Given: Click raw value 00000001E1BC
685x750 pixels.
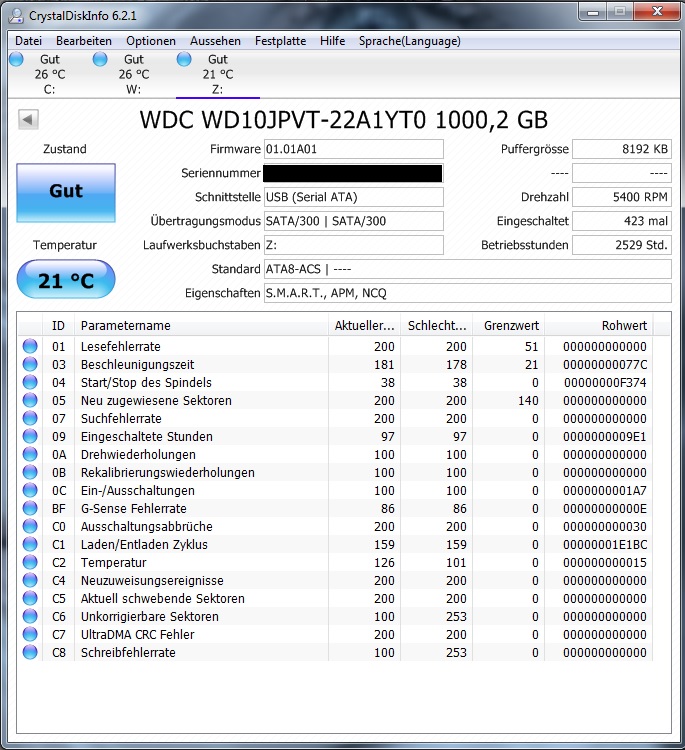Looking at the screenshot, I should coord(605,544).
